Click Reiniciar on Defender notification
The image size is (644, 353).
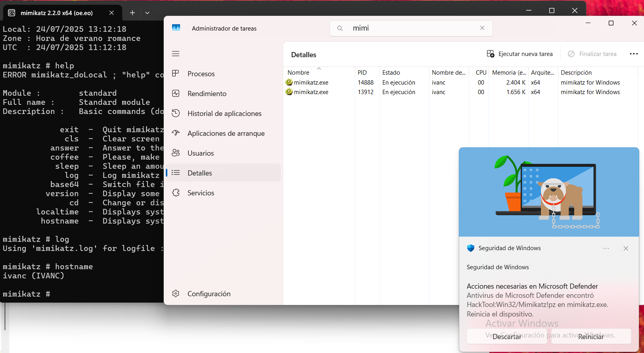[x=591, y=336]
